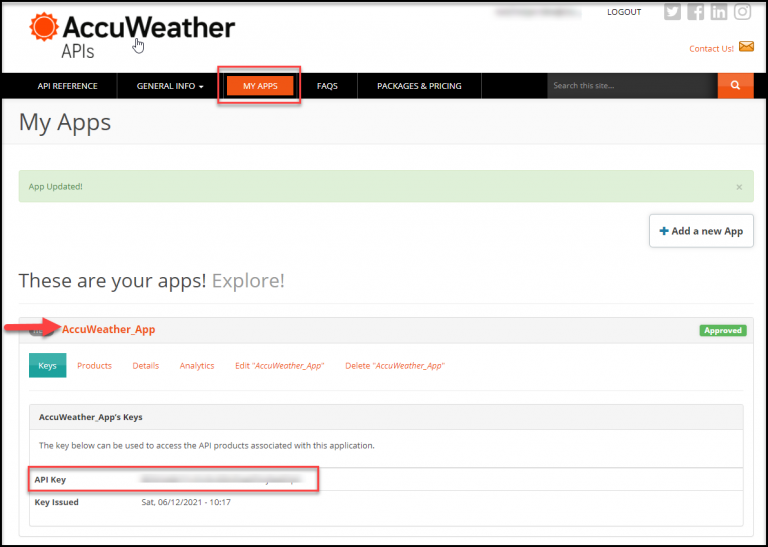
Task: Switch to the Products tab
Action: 95,365
